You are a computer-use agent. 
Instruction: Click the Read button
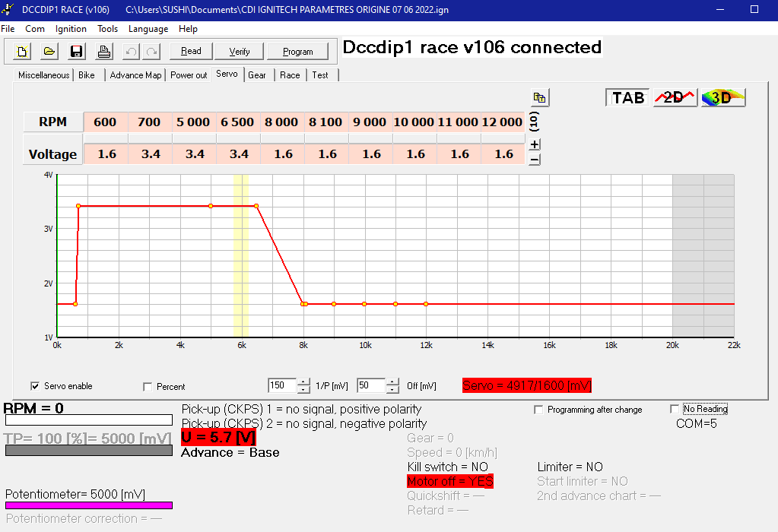tap(191, 51)
